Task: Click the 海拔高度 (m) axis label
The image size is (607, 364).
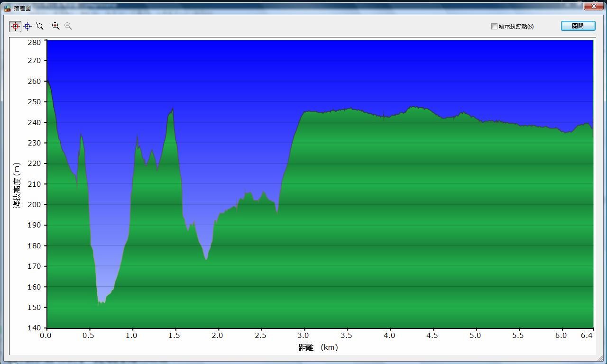Action: (17, 185)
